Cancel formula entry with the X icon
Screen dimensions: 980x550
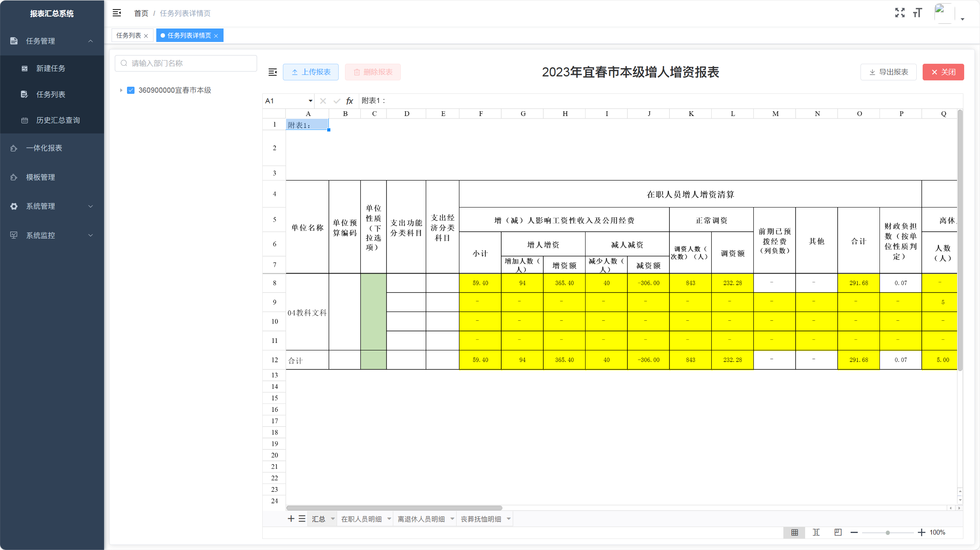(323, 101)
